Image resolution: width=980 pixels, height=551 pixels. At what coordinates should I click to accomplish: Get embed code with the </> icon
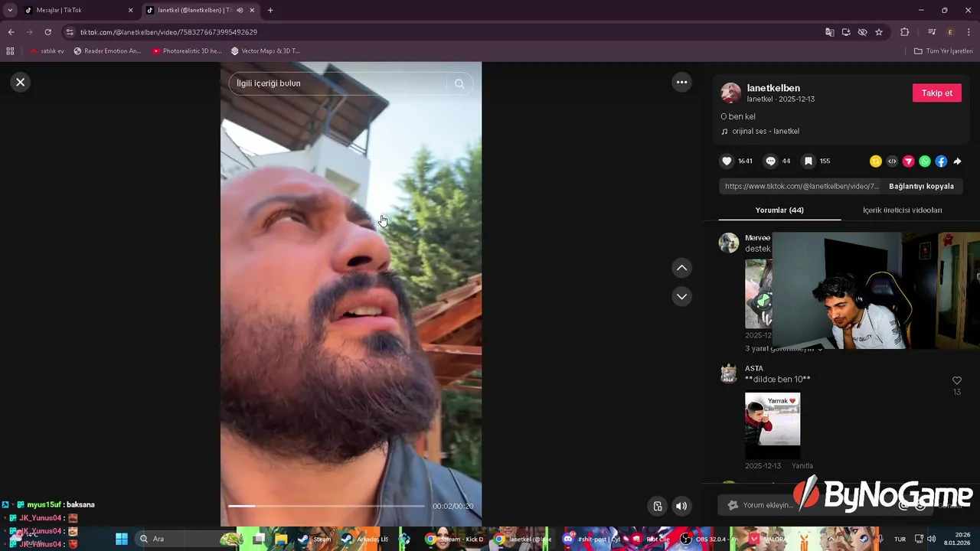pyautogui.click(x=892, y=161)
